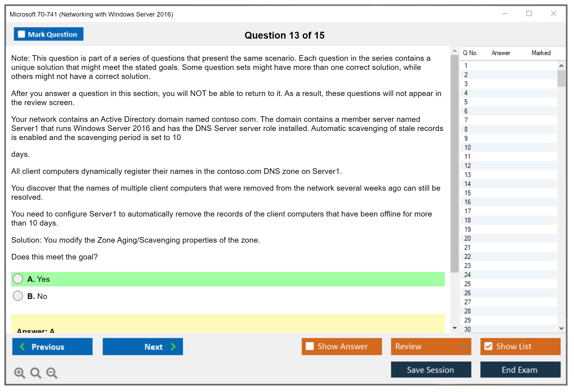574x392 pixels.
Task: Click the green right arrow on Next
Action: (x=174, y=346)
